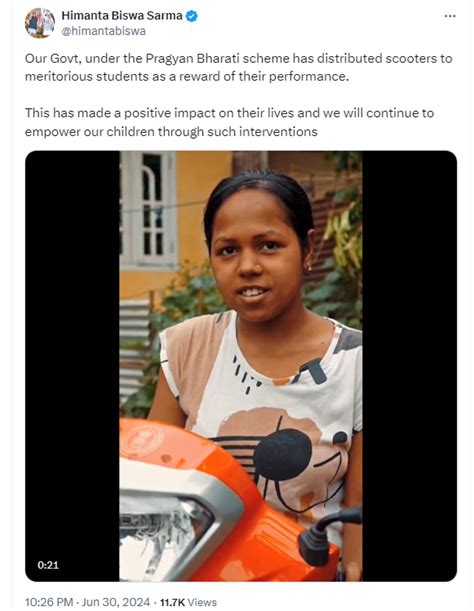Click the left black letterbox bar of the video

[73, 366]
